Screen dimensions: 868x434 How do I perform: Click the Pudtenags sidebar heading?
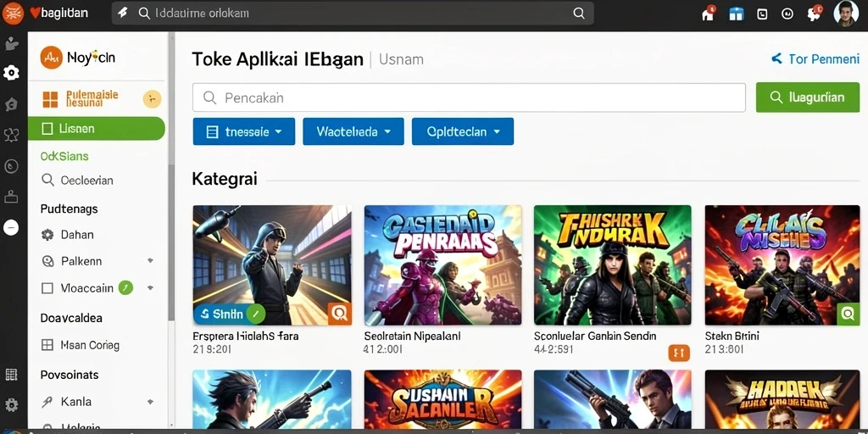(70, 209)
